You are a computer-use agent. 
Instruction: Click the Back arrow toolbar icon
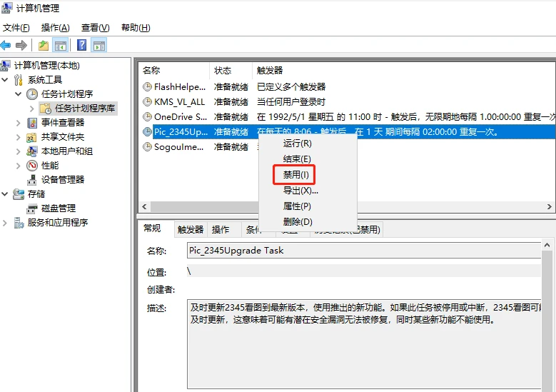pyautogui.click(x=6, y=46)
